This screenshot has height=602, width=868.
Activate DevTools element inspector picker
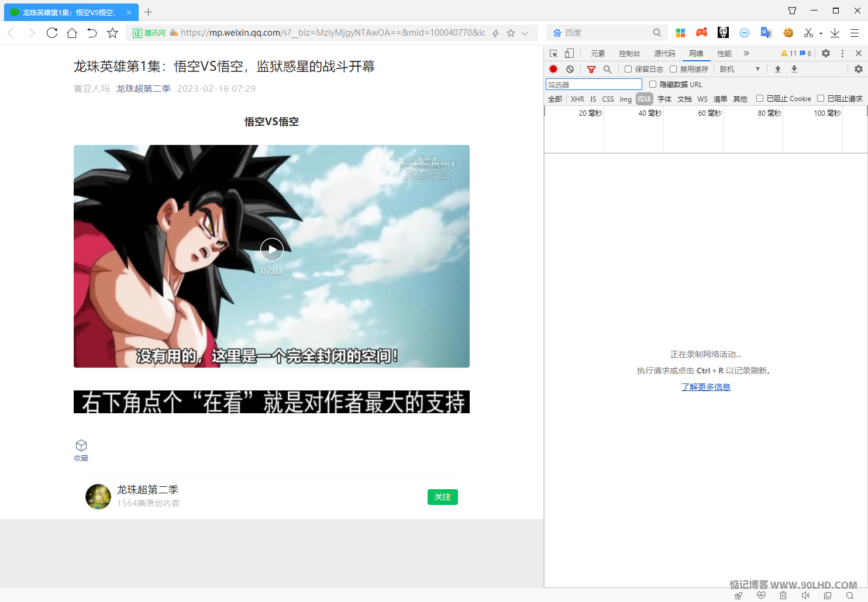553,53
